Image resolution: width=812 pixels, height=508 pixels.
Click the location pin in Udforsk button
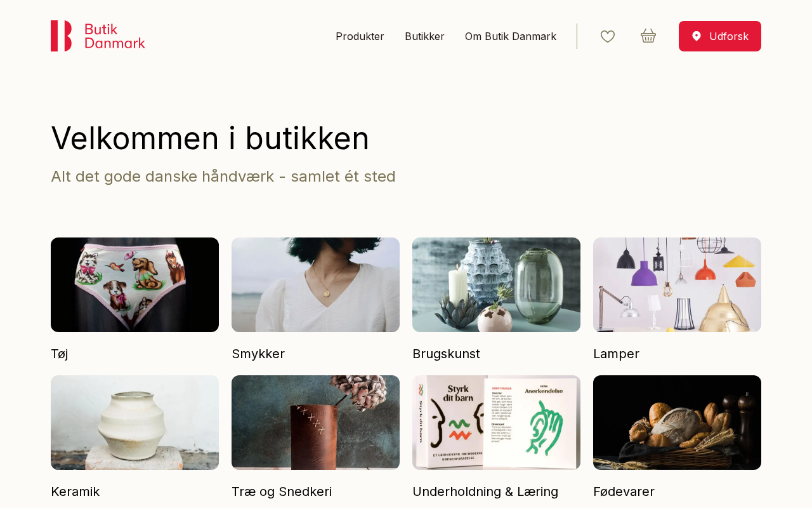[x=697, y=36]
